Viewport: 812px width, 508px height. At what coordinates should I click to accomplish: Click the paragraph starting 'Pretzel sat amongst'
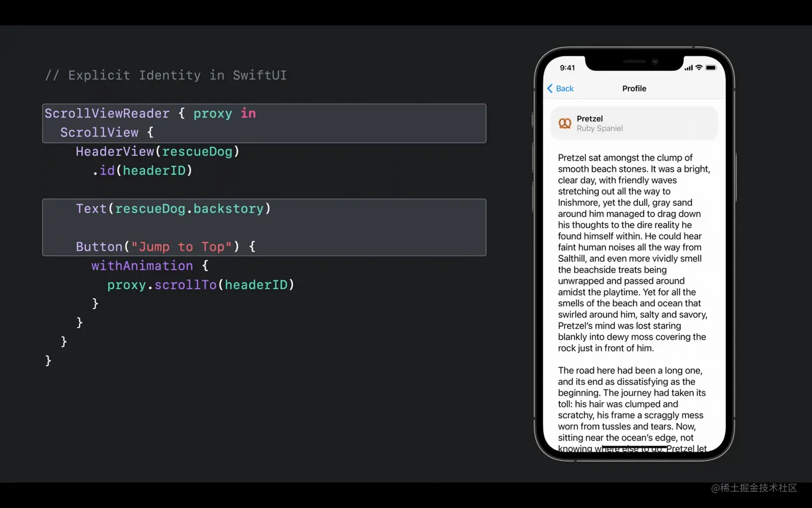pos(634,253)
